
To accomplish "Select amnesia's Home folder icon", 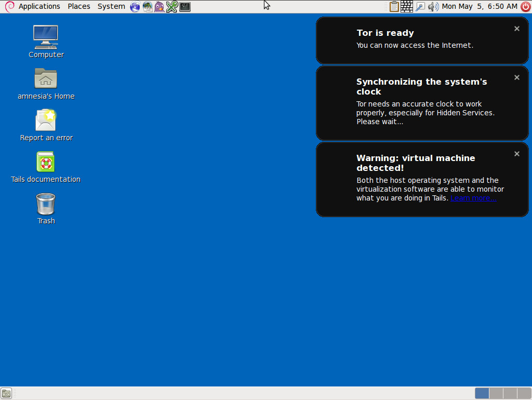I will [x=46, y=84].
